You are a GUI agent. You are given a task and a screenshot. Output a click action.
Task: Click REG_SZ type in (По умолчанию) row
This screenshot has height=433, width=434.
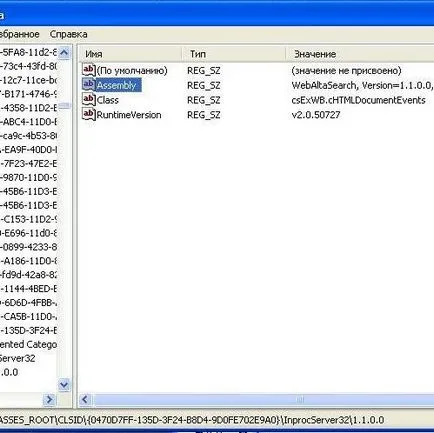tap(204, 71)
